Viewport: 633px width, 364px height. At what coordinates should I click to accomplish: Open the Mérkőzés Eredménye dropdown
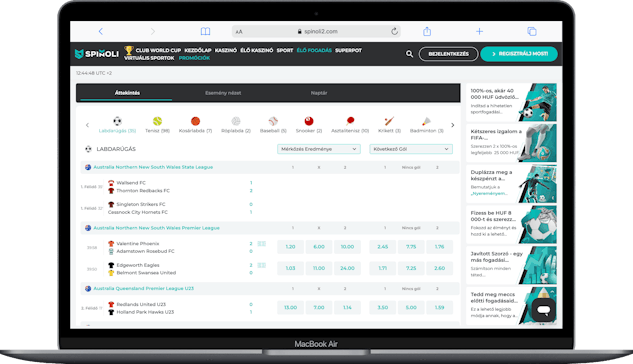point(319,149)
